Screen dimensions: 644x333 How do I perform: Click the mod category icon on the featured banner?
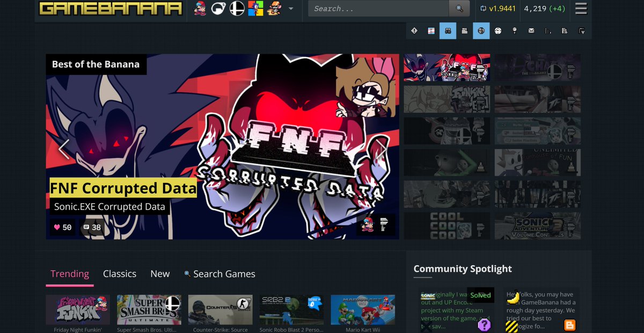point(384,225)
